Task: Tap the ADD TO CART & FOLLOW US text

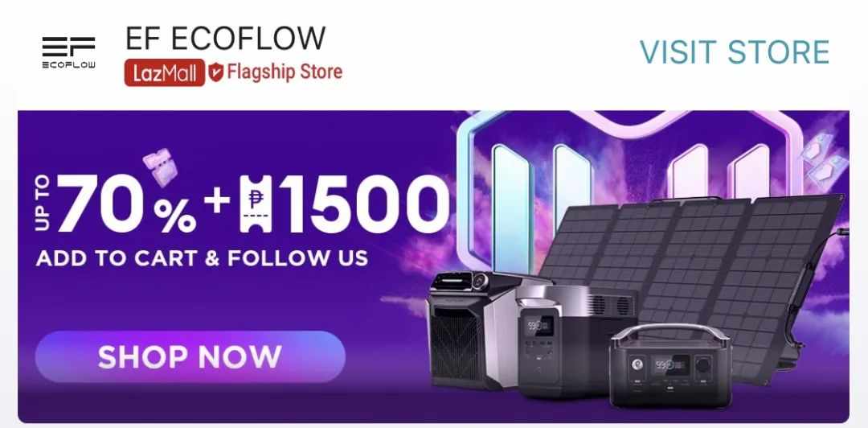Action: [202, 258]
